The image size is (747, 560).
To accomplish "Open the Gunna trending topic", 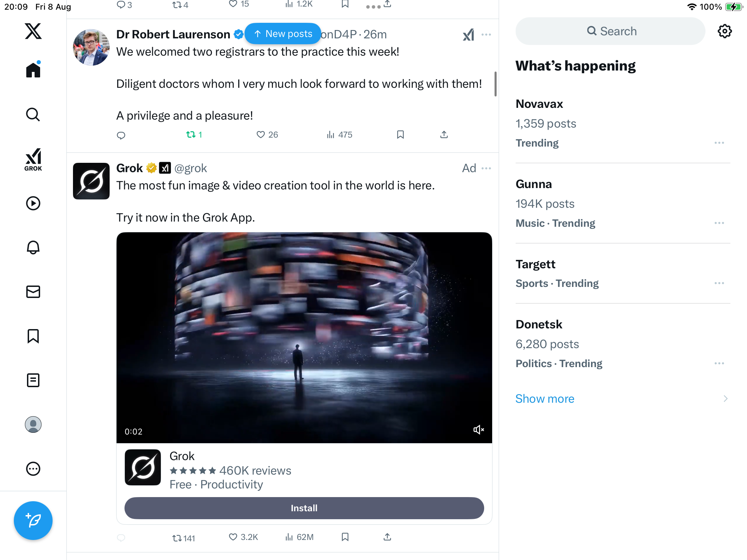I will point(534,184).
